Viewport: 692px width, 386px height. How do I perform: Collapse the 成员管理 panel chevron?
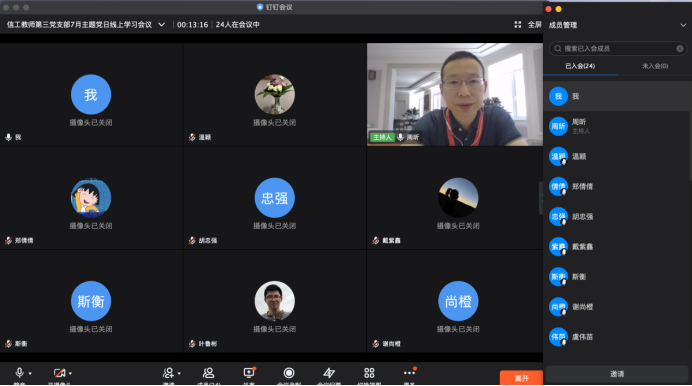pos(683,25)
